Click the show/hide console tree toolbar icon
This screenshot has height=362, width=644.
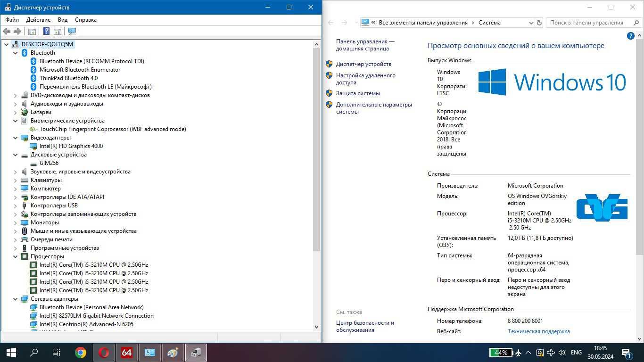coord(32,32)
